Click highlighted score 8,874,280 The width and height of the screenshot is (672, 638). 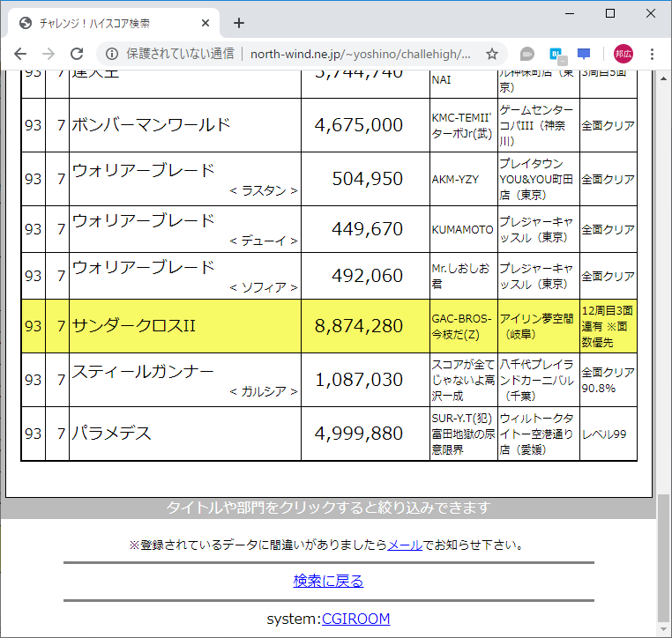[x=359, y=326]
